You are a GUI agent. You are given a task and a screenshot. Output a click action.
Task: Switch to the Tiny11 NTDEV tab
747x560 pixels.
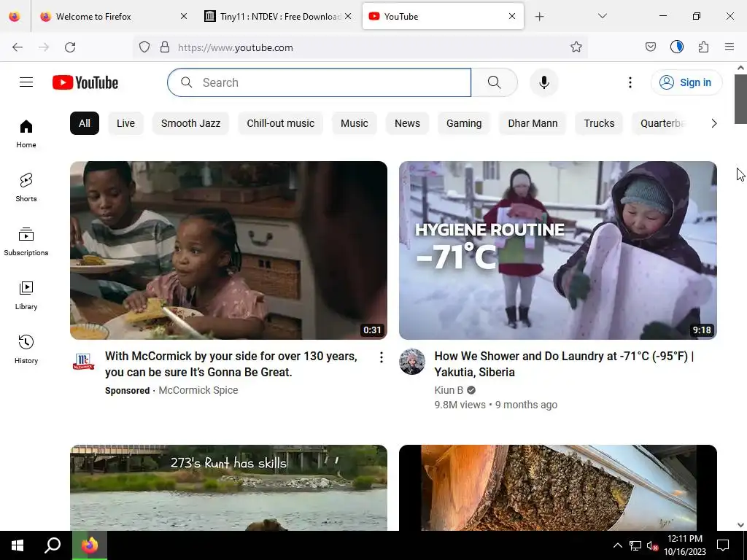click(279, 17)
